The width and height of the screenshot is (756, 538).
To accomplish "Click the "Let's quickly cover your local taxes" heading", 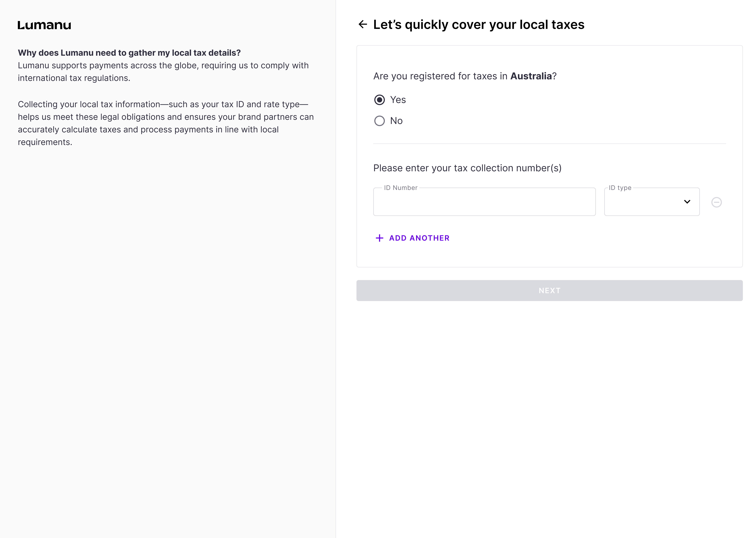I will [479, 25].
